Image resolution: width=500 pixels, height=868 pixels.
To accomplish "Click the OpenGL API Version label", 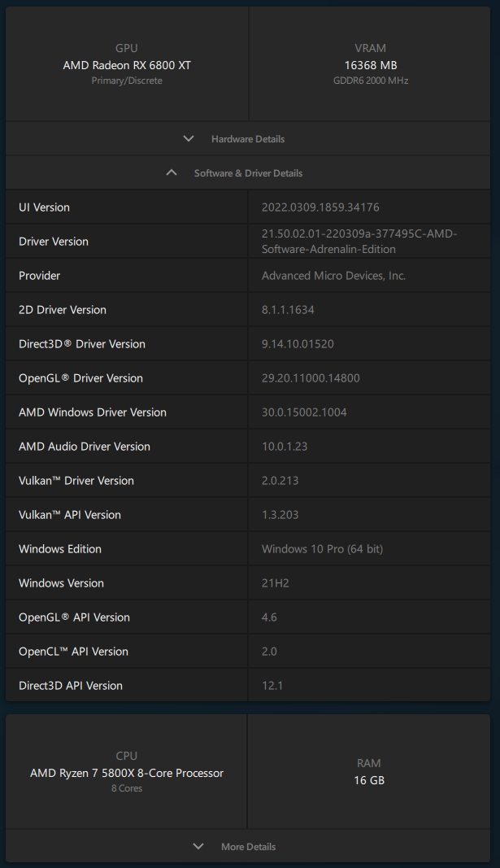I will pos(74,617).
